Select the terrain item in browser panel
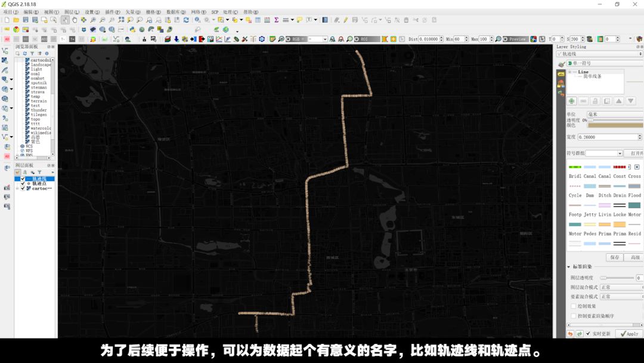Screen dimensions: 644x363 (39, 101)
